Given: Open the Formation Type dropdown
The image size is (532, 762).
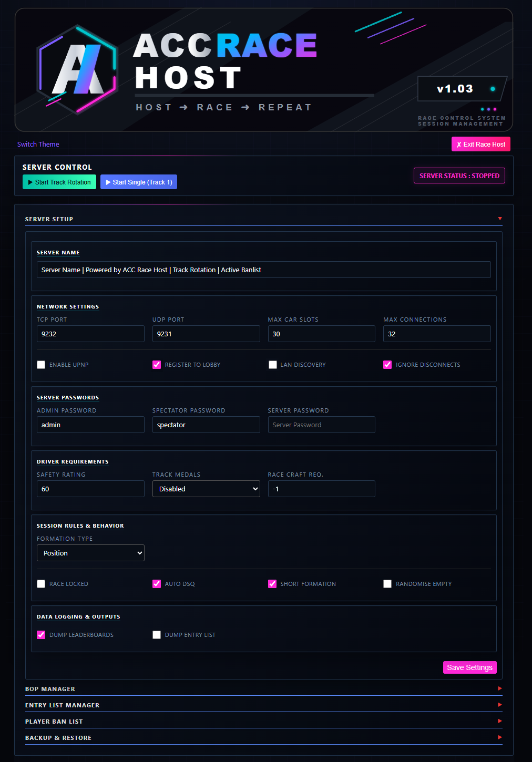Looking at the screenshot, I should click(x=90, y=553).
